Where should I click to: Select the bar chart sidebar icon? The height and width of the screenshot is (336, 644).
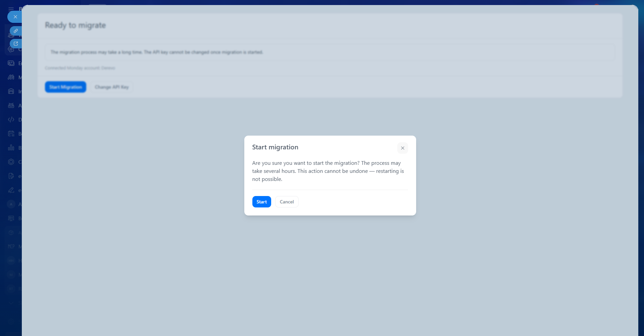(11, 148)
